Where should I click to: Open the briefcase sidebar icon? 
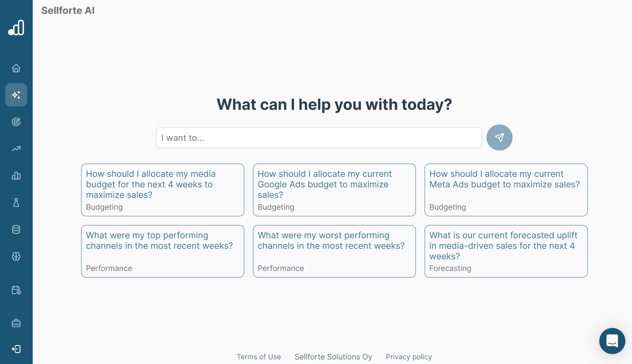tap(16, 323)
